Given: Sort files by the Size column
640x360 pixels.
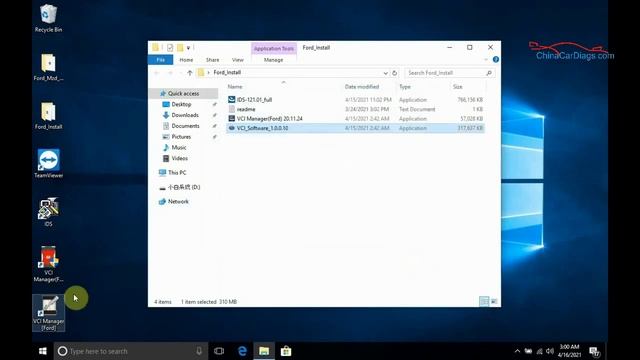Looking at the screenshot, I should coord(458,87).
